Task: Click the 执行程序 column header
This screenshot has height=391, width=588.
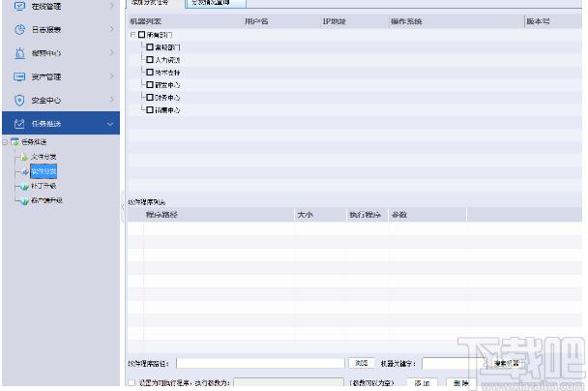Action: [x=366, y=215]
